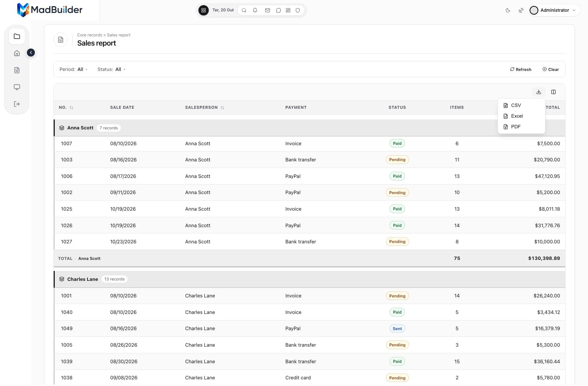The image size is (588, 386).
Task: Click the download export icon
Action: click(539, 92)
